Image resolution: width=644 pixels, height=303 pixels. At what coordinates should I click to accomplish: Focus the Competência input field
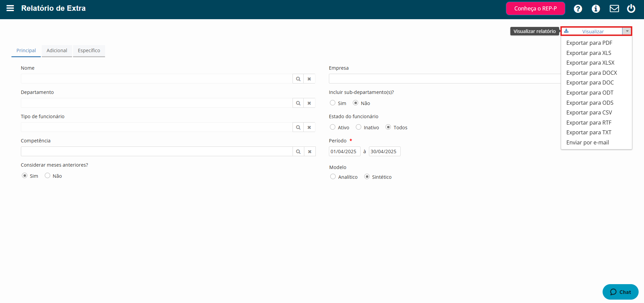coord(157,151)
